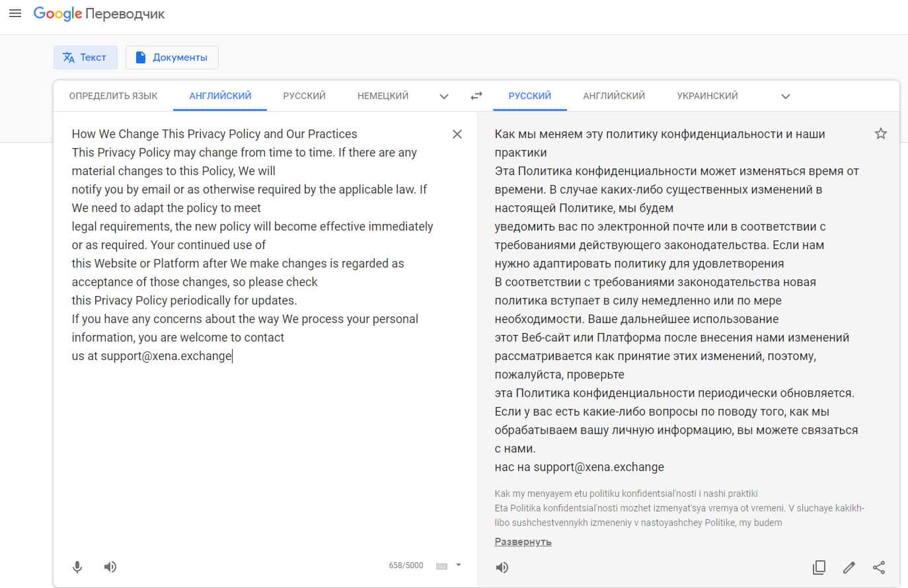The height and width of the screenshot is (588, 908).
Task: Swap source and target languages
Action: [x=476, y=96]
